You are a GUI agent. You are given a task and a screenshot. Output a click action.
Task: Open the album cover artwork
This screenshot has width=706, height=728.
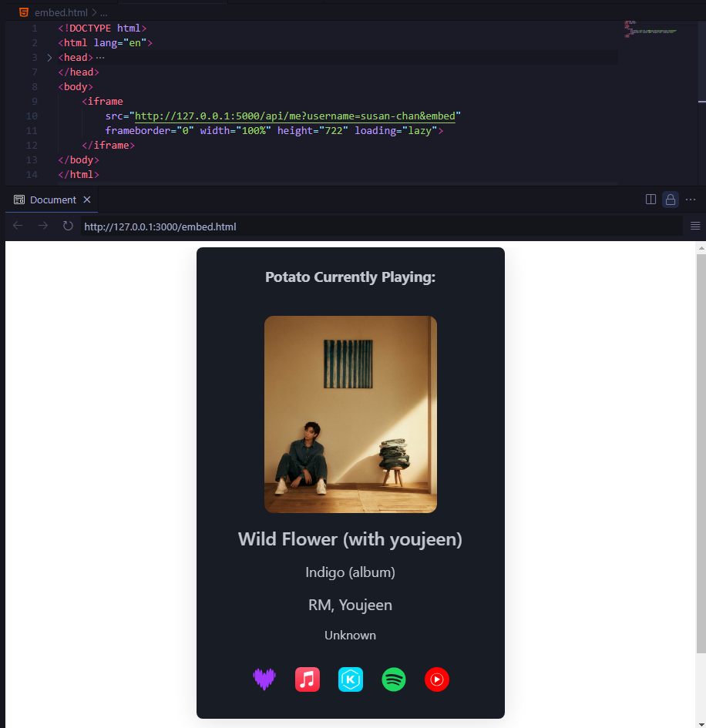[351, 414]
